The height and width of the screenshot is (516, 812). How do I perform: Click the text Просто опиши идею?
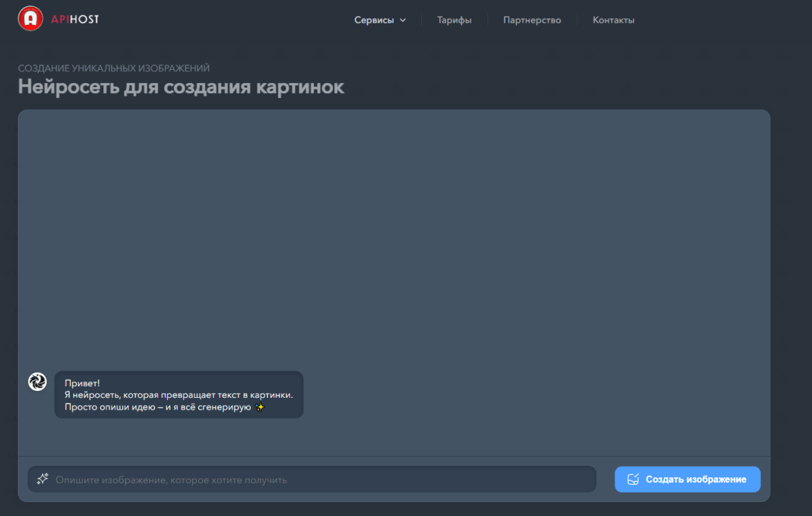point(113,408)
